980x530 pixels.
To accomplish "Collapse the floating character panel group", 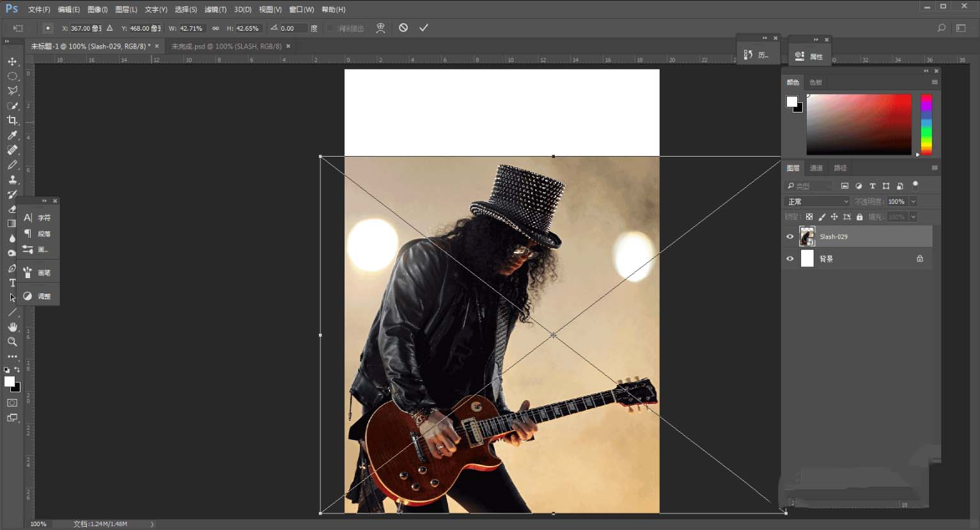I will 44,201.
